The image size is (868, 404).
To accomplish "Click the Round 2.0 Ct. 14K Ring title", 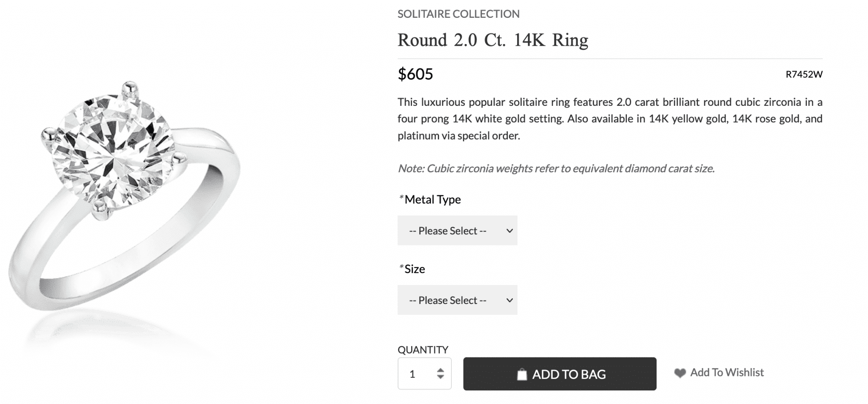I will point(492,40).
